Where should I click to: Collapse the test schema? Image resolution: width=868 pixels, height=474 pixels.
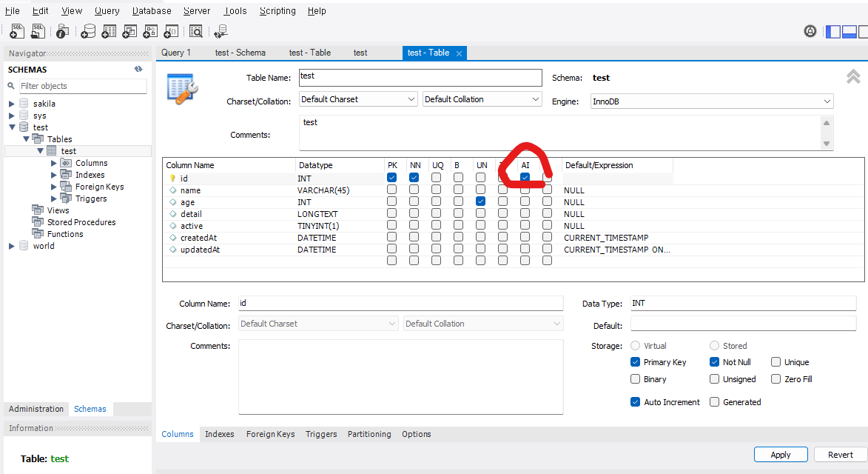(12, 127)
